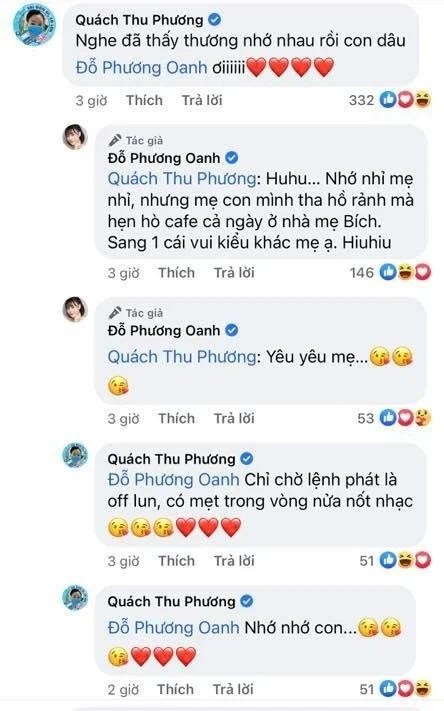
Task: Click verified badge on Huhu reply author
Action: (232, 158)
